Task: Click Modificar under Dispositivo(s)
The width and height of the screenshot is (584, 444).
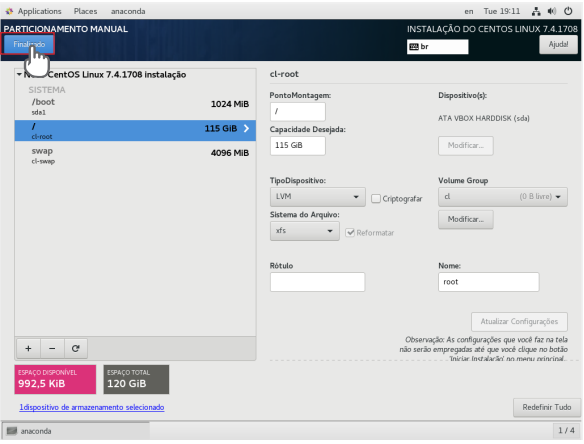Action: pos(466,145)
